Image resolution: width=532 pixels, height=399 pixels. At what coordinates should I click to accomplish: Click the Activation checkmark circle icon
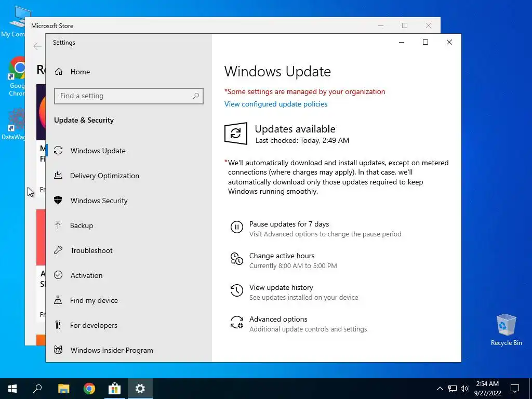58,275
